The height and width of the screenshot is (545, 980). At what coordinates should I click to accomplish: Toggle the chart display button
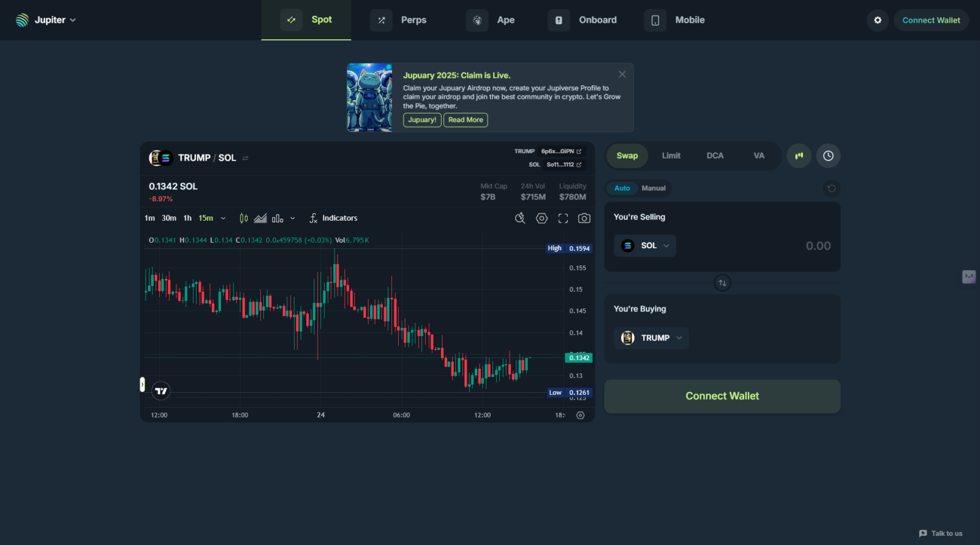799,156
